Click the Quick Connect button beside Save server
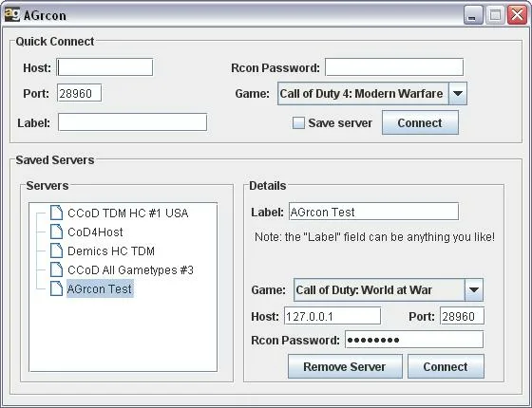 coord(420,122)
